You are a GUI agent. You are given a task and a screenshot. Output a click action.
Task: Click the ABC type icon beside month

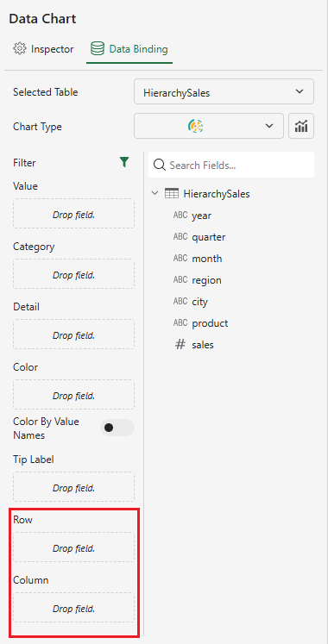click(180, 258)
